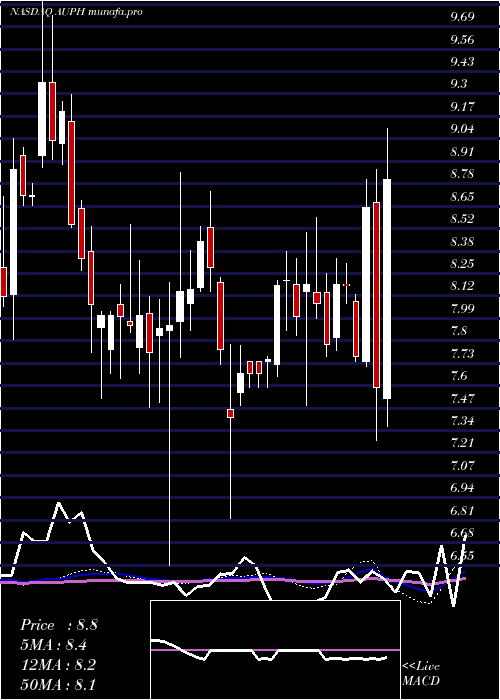
Task: Click the 9.3 price axis label
Action: 459,84
